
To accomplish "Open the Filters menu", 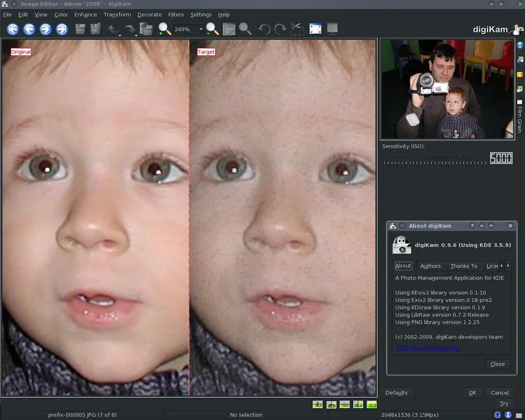I will (x=176, y=15).
